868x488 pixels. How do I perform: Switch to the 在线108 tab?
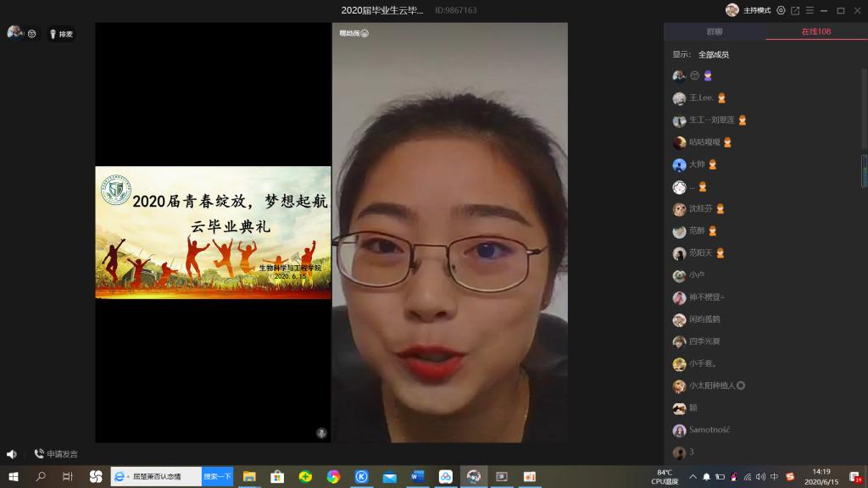click(x=816, y=31)
